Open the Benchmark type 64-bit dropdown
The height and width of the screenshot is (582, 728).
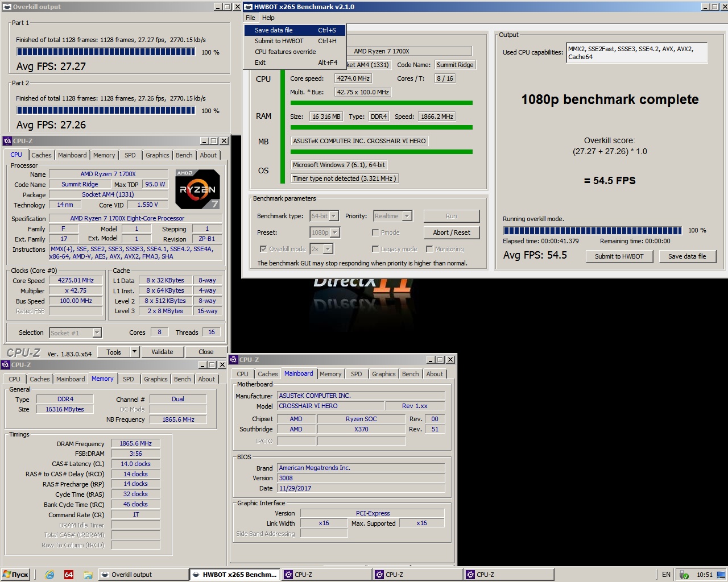pos(324,216)
